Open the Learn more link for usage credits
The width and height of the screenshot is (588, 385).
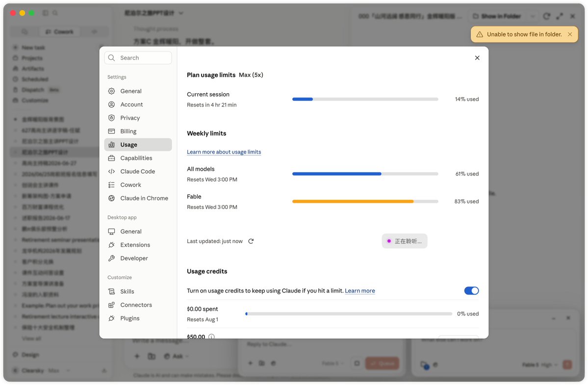(359, 291)
